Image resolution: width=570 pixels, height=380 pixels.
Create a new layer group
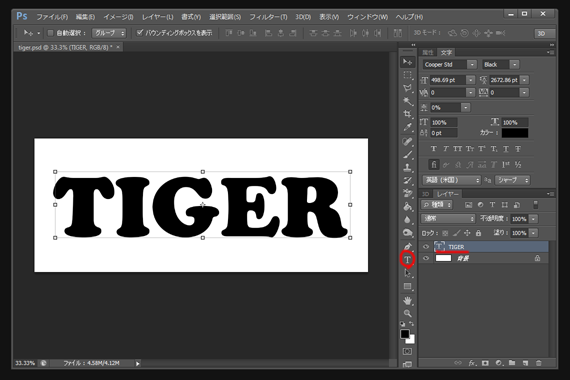(512, 363)
